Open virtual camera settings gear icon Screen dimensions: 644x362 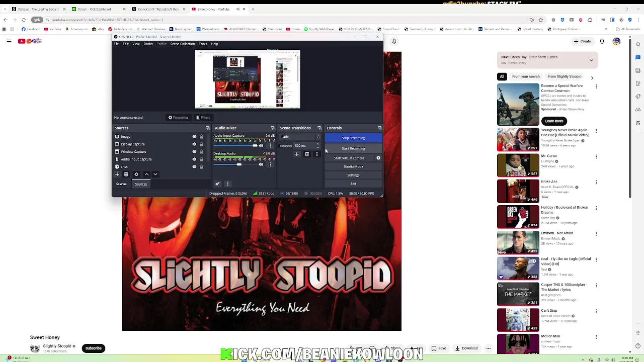pyautogui.click(x=378, y=158)
